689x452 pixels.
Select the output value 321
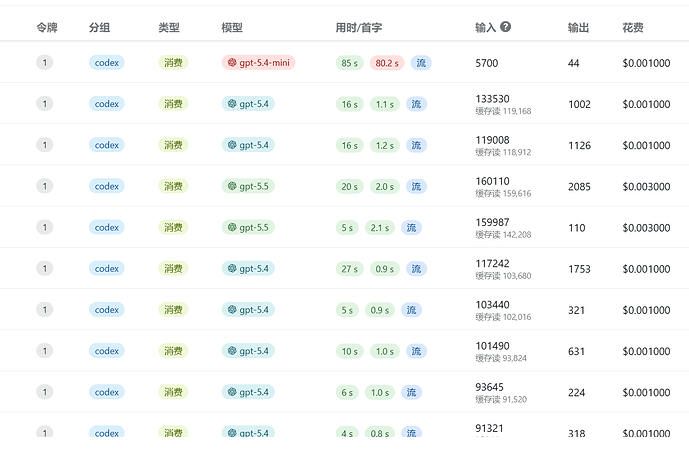point(576,310)
